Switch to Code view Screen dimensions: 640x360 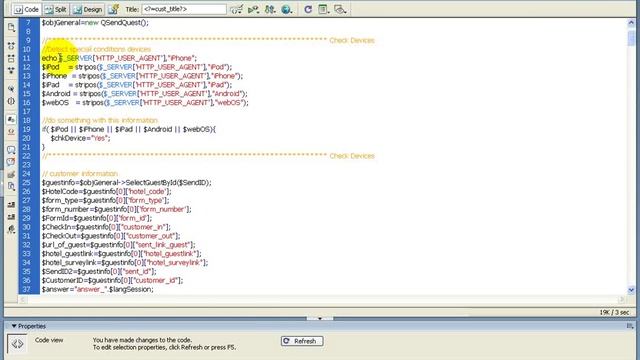click(26, 9)
